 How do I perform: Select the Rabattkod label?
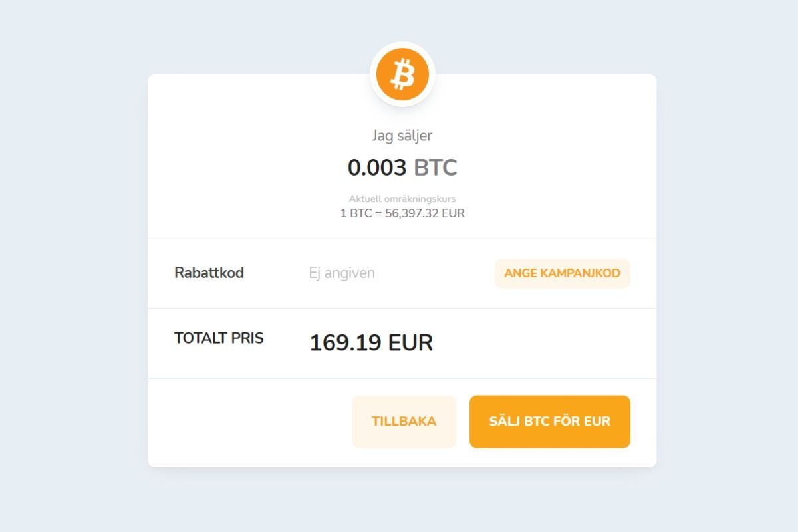pos(209,273)
